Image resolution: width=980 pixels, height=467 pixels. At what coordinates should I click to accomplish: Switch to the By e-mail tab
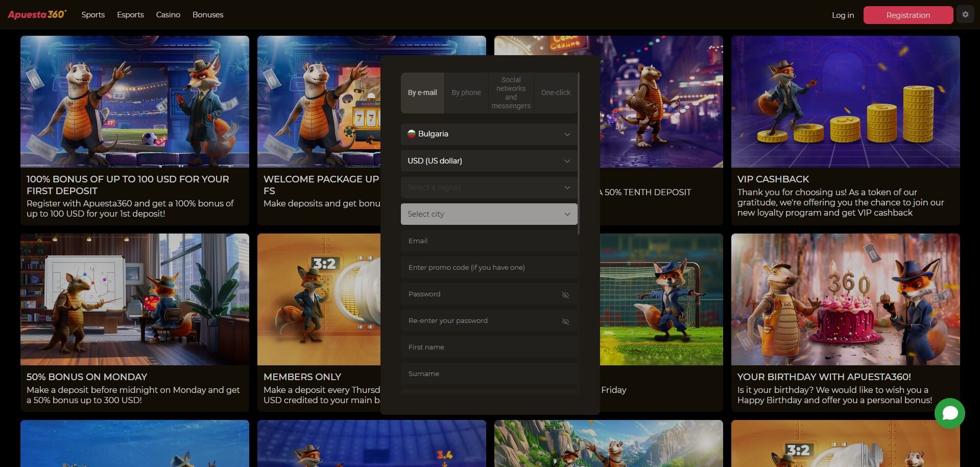tap(422, 93)
